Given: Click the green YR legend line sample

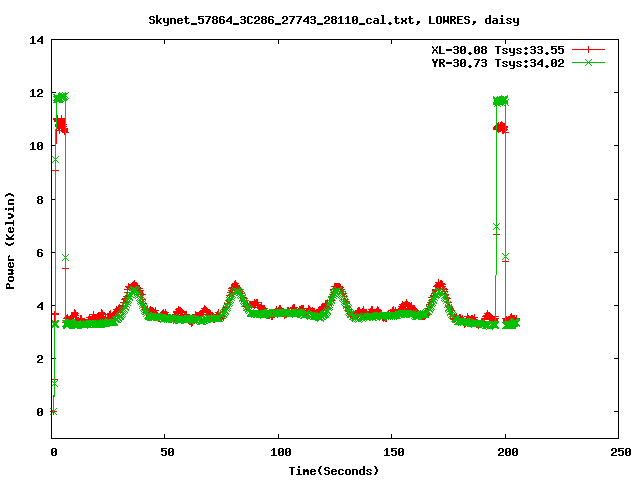Looking at the screenshot, I should (x=588, y=63).
